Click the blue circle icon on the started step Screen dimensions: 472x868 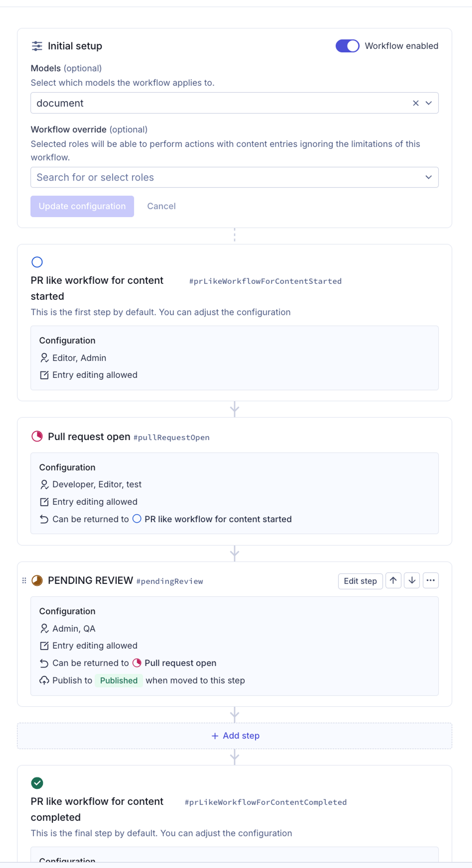37,262
